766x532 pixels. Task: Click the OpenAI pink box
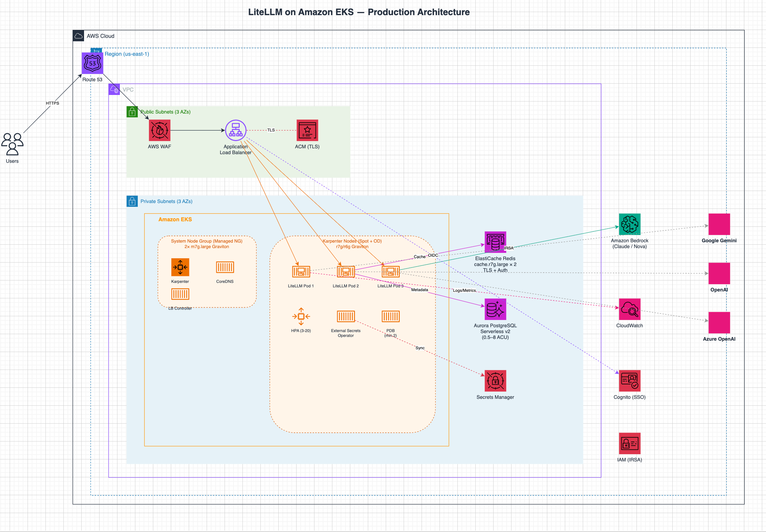[719, 274]
